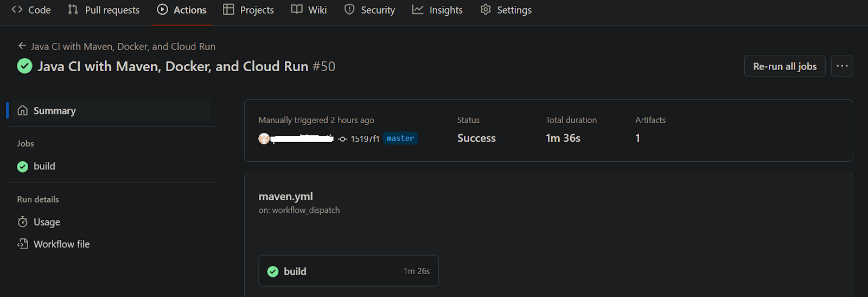The image size is (868, 297).
Task: Open the three-dots run options menu
Action: pyautogui.click(x=842, y=66)
